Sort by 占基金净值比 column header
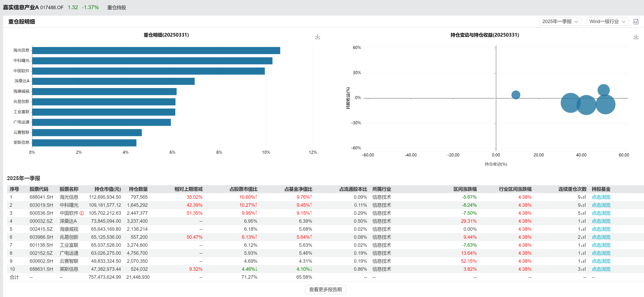The width and height of the screenshot is (644, 297). pyautogui.click(x=298, y=189)
